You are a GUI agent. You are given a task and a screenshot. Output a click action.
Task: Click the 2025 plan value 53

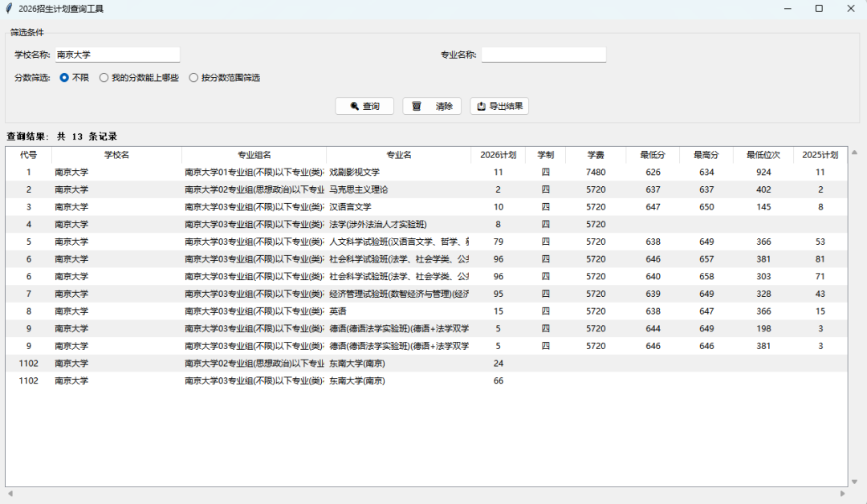tap(820, 242)
